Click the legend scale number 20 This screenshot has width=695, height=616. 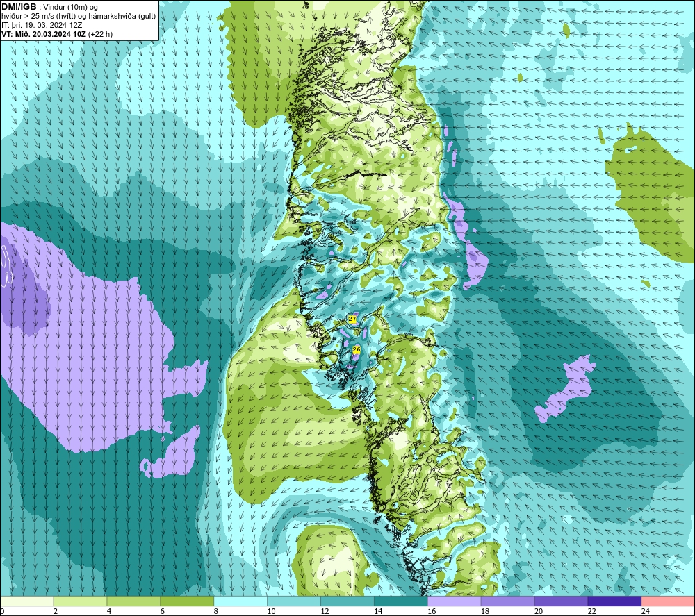pyautogui.click(x=539, y=611)
